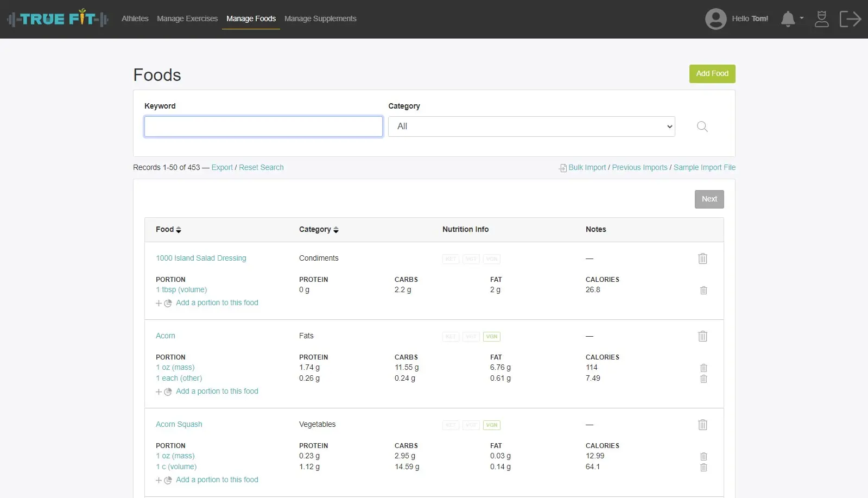Screen dimensions: 868x498
Task: Toggle VGT badge for 1000 Island Salad Dressing
Action: (471, 259)
